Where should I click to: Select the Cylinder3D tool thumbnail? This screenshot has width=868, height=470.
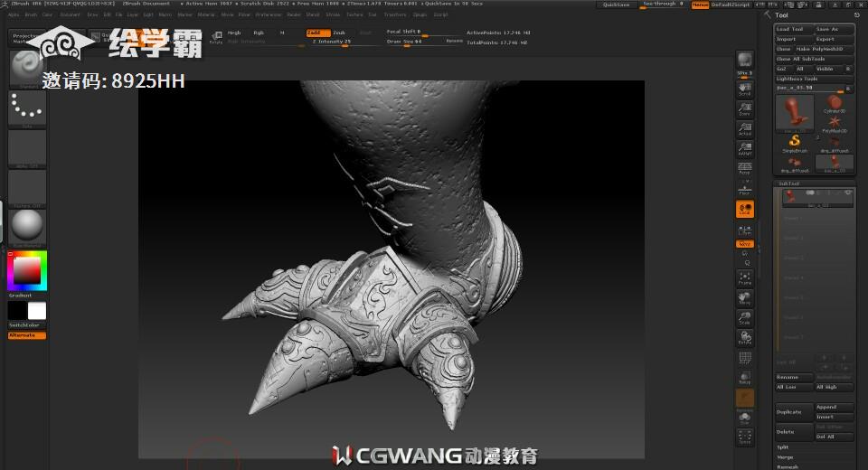[x=835, y=104]
